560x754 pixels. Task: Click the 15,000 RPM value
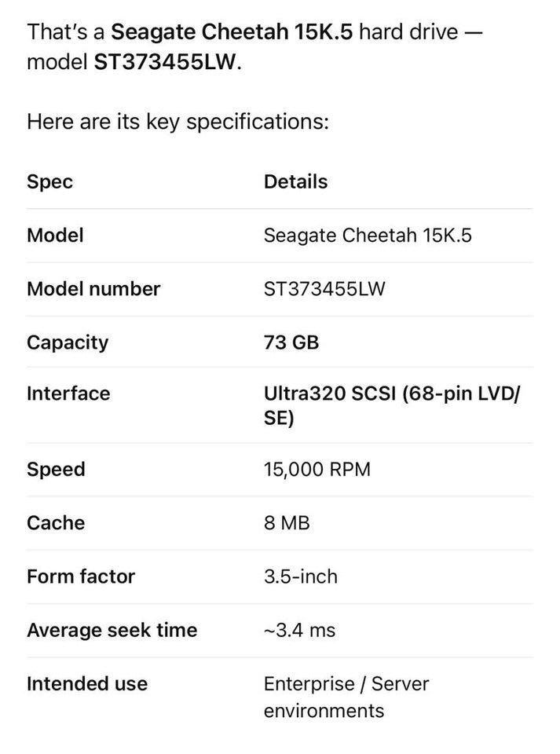tap(317, 470)
